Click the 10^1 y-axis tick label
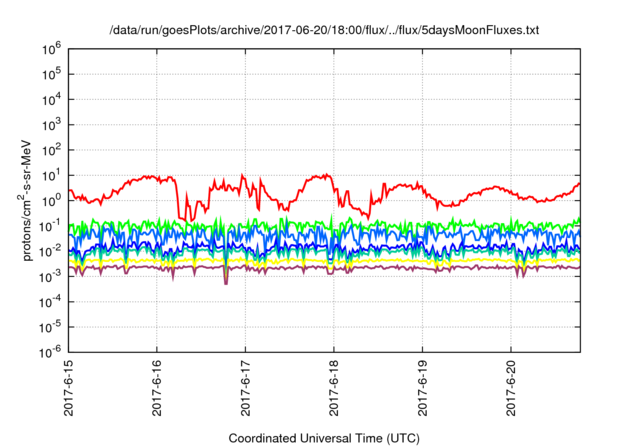640x448 pixels. (x=51, y=176)
